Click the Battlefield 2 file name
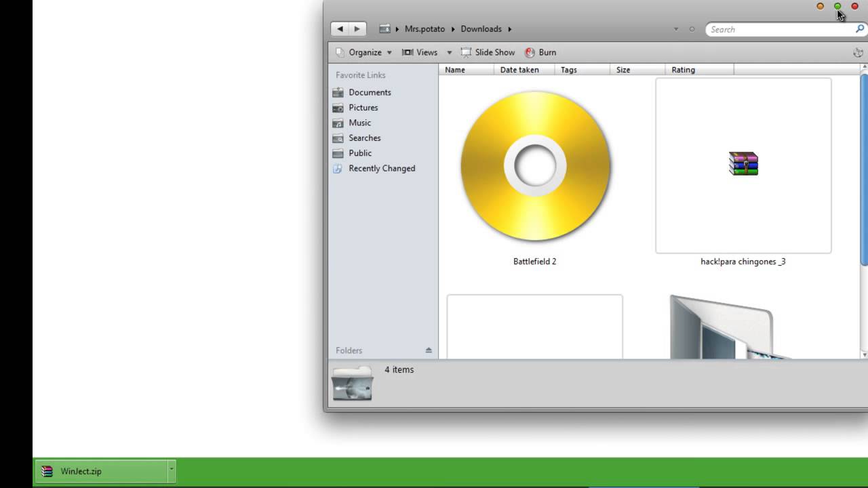This screenshot has height=488, width=868. point(534,262)
